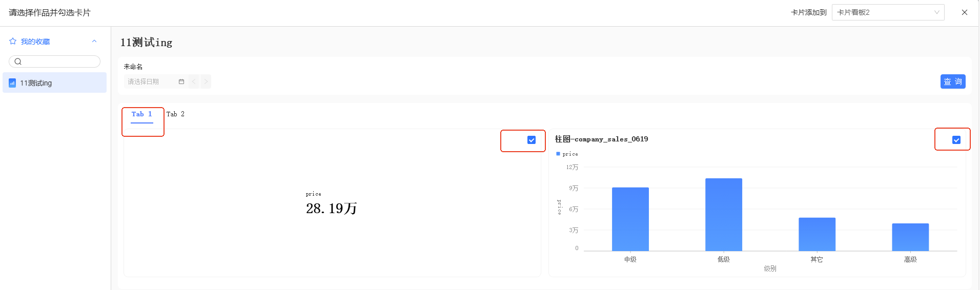Open the 卡片看板2 dropdown
This screenshot has width=980, height=290.
click(888, 12)
